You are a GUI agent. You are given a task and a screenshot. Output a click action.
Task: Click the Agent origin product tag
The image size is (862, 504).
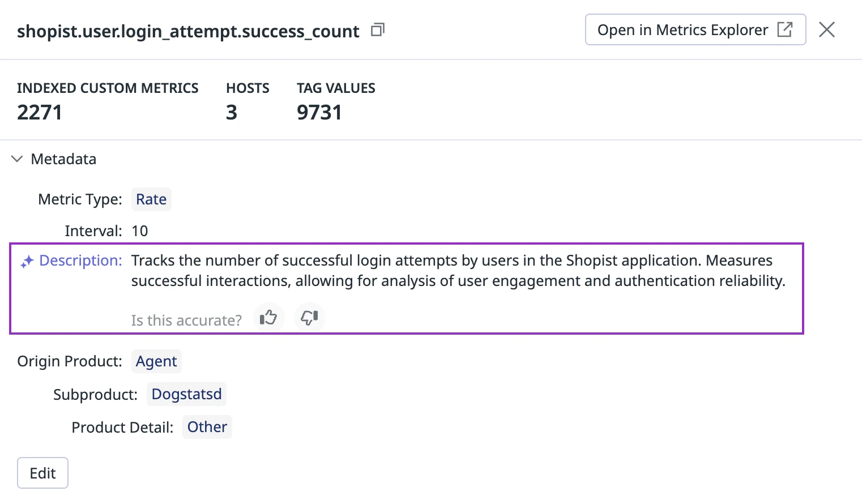[x=156, y=361]
